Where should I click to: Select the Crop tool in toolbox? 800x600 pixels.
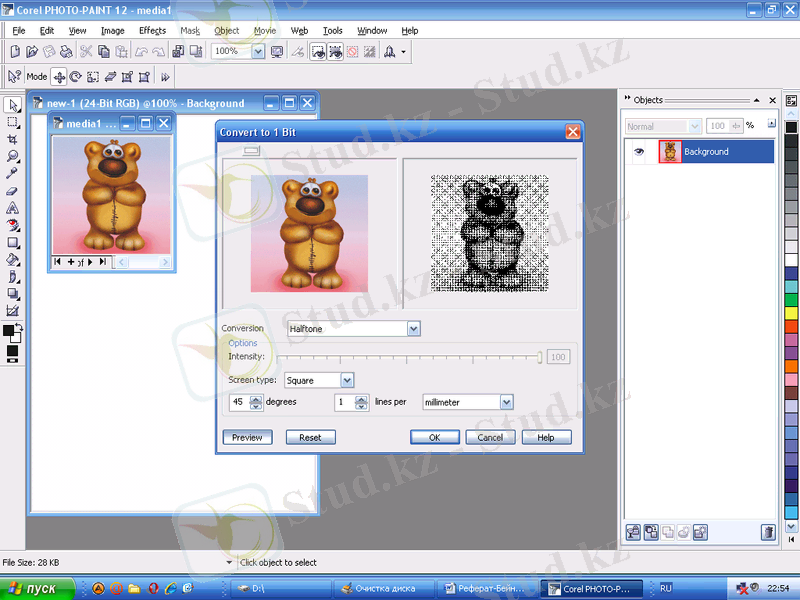click(13, 139)
